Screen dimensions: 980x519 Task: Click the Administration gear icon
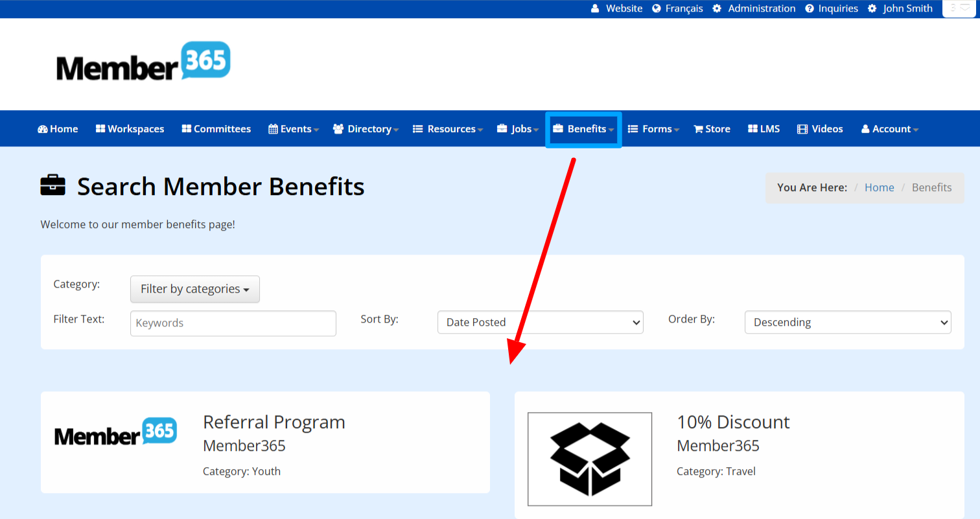pyautogui.click(x=717, y=8)
